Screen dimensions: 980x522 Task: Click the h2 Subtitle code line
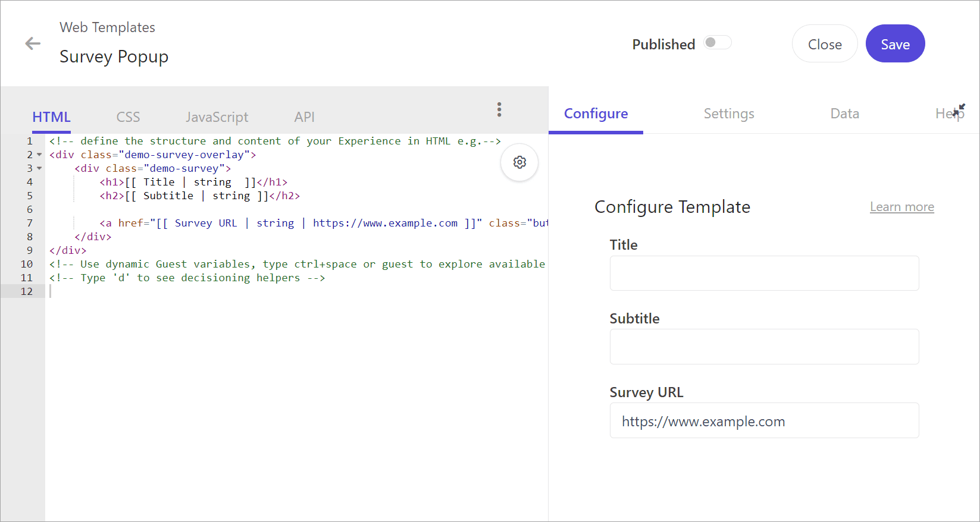tap(200, 196)
